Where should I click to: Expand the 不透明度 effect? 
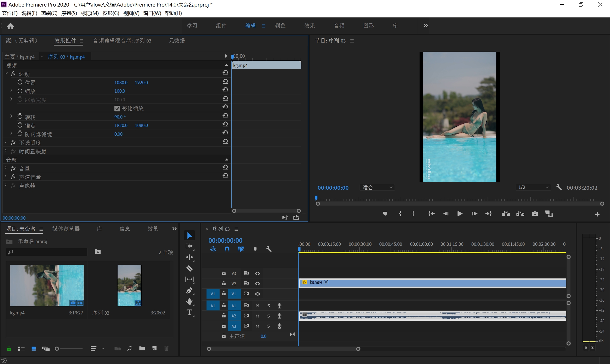pos(6,142)
